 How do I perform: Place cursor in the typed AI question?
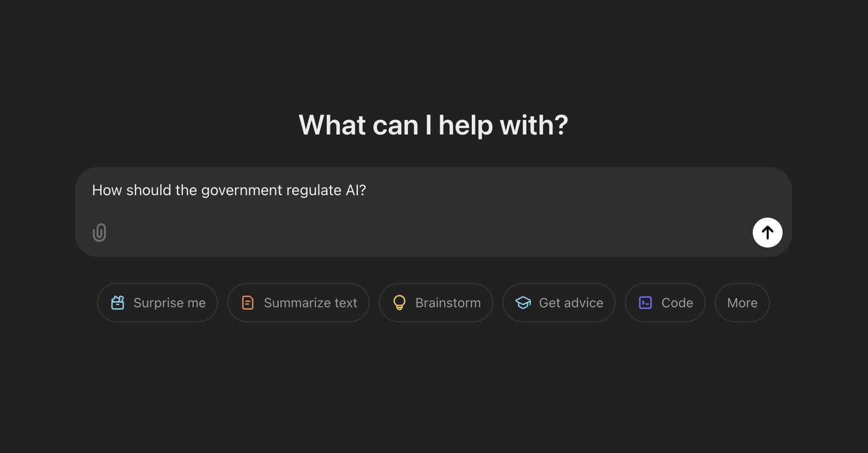229,191
